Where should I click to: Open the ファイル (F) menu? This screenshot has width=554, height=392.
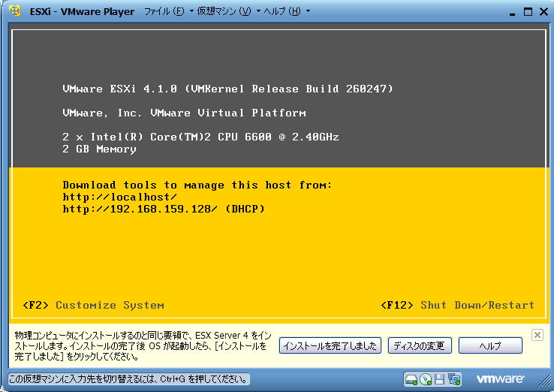[x=164, y=11]
